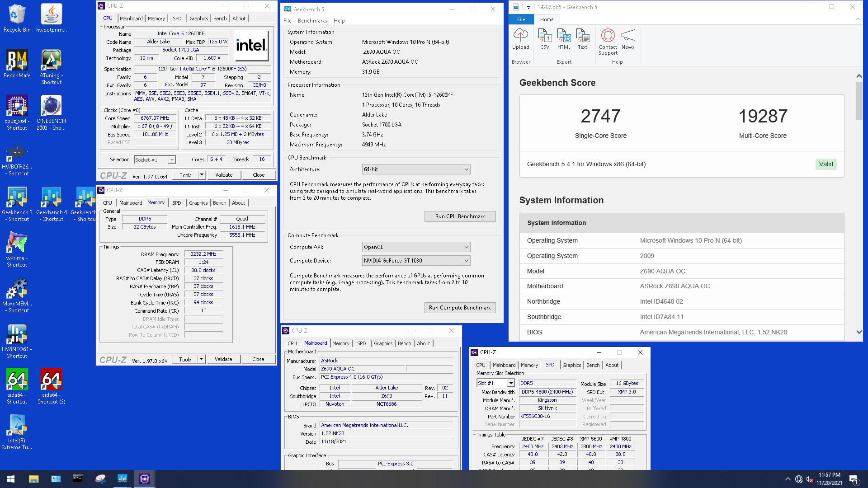Launch Geekbench 4 shortcut
Viewport: 868px width, 488px height.
click(x=51, y=204)
